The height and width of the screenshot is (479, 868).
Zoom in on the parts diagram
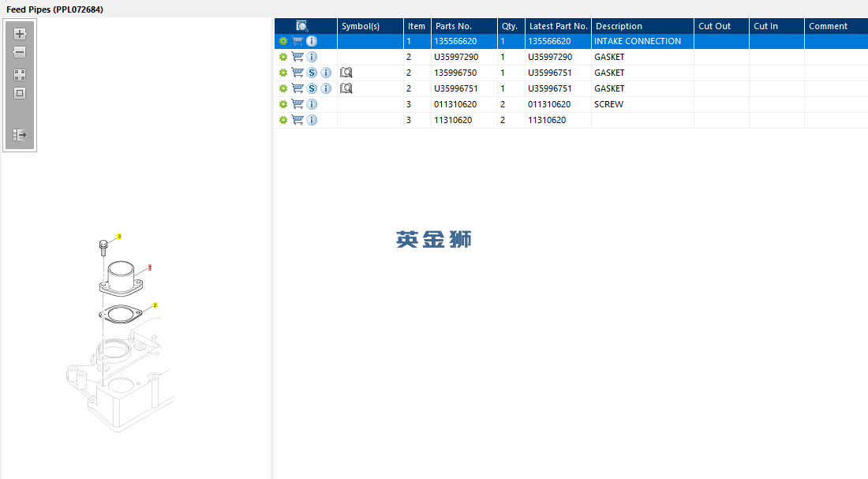pos(20,34)
